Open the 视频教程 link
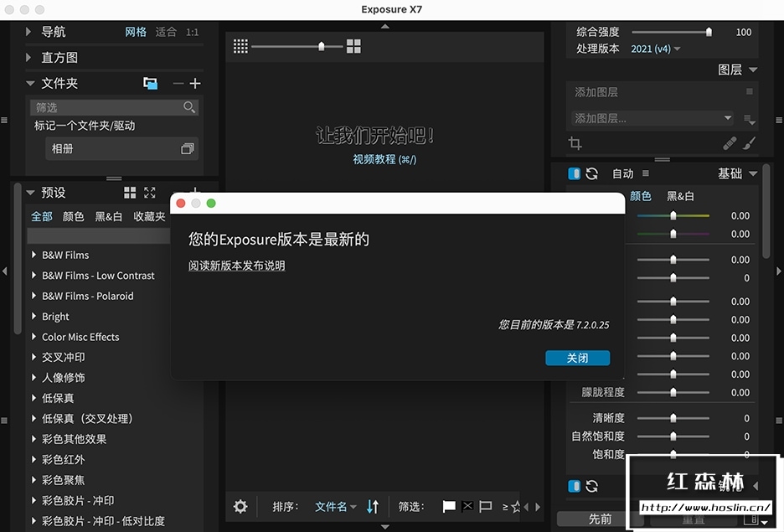The width and height of the screenshot is (784, 532). point(384,159)
